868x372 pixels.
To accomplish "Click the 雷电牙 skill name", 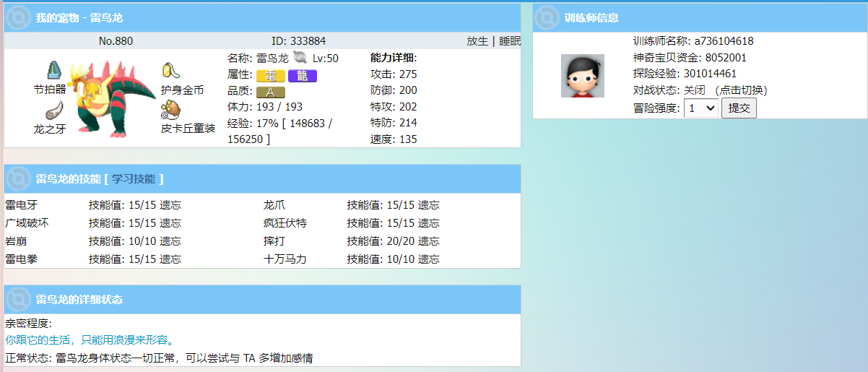I will tap(22, 205).
